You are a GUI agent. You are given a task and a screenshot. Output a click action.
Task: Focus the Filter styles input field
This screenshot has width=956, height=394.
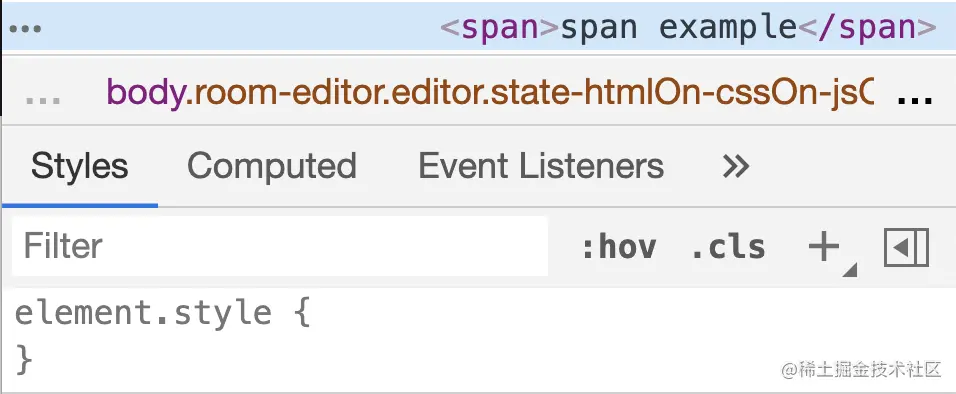(280, 246)
